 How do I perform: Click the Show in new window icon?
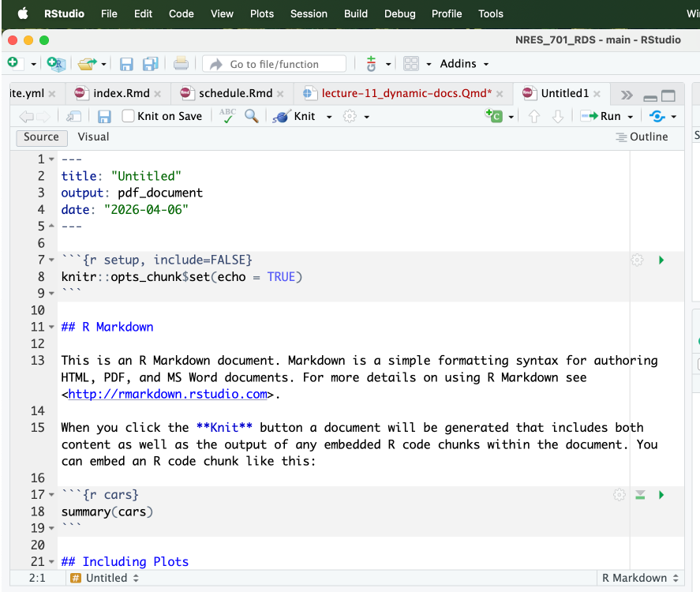point(73,117)
